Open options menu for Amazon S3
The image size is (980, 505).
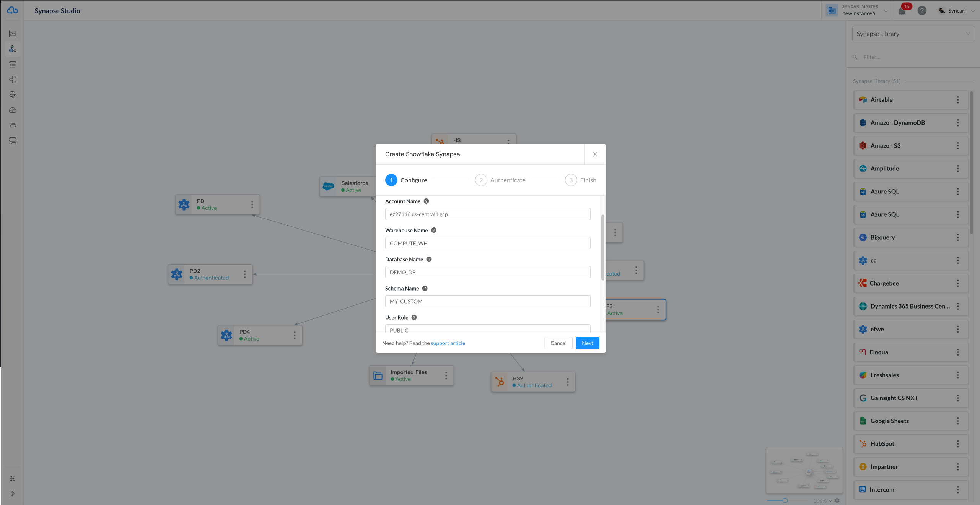958,146
